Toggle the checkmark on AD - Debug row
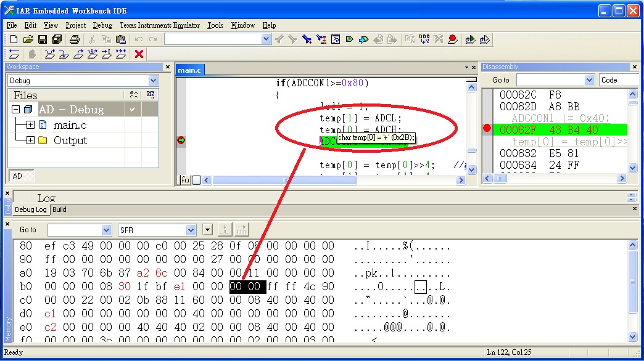This screenshot has width=644, height=361. click(132, 109)
